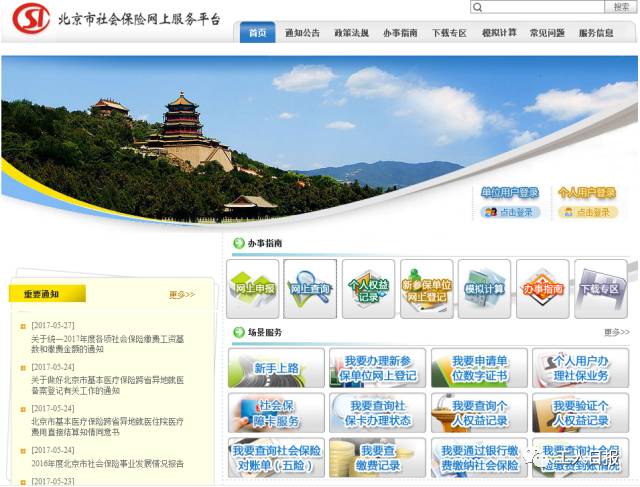Open the 新手上路 scenario tile

pos(276,368)
